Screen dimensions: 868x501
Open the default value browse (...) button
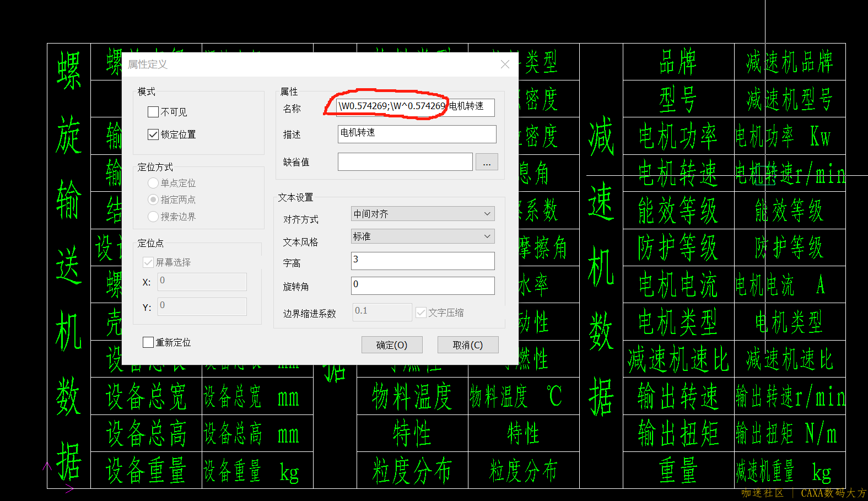pos(487,162)
